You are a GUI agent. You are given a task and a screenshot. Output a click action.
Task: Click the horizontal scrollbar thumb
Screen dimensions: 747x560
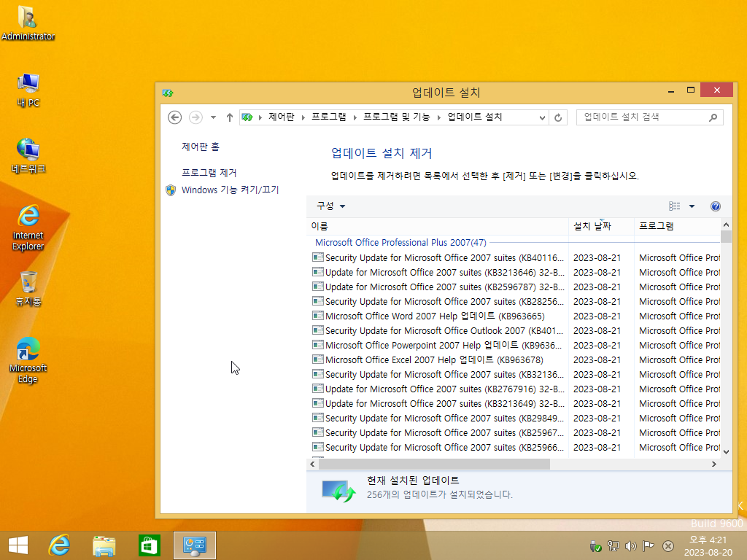(x=434, y=464)
